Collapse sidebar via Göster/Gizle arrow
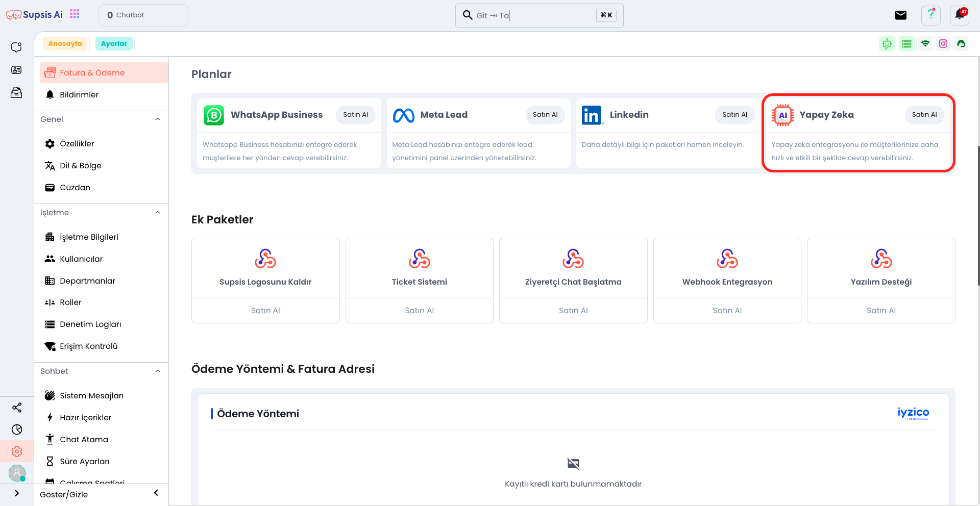Screen dimensions: 980x506 156,493
